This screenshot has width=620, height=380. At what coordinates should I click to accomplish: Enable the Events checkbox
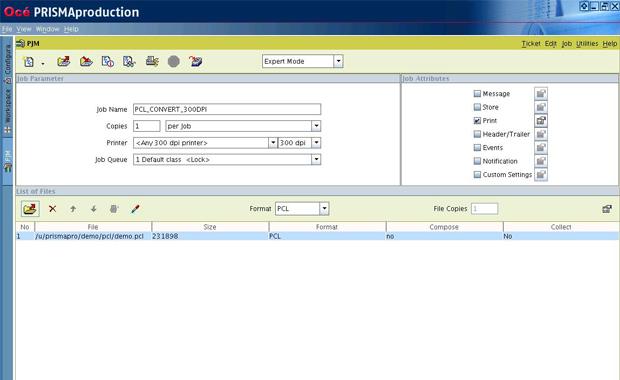(x=477, y=147)
